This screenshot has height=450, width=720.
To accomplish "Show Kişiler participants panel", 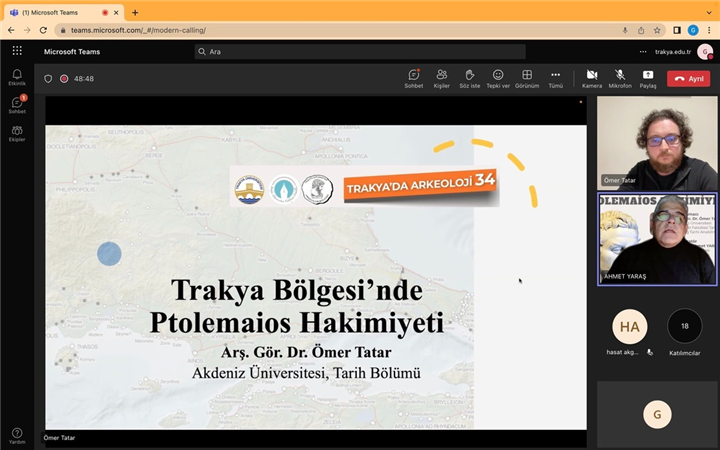I will tap(442, 79).
